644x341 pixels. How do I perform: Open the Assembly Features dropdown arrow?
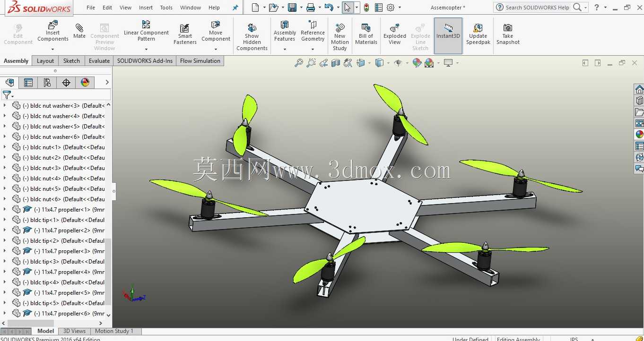coord(285,49)
